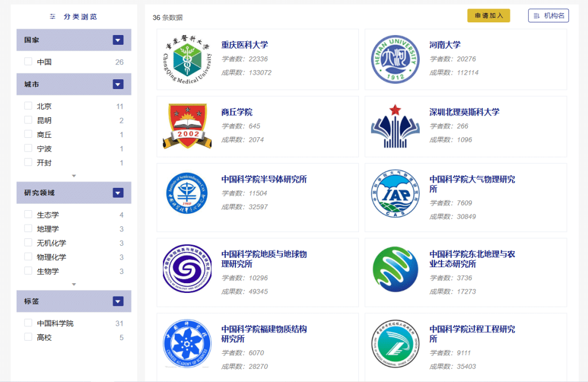Click 成果数: 2074 under 商丘学院

(x=242, y=140)
